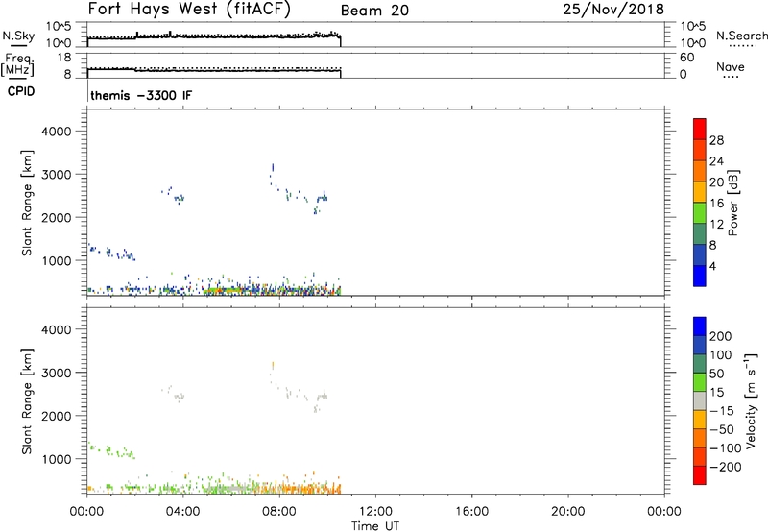
Task: Select the 20–24 dB orange Power segment
Action: click(x=700, y=171)
